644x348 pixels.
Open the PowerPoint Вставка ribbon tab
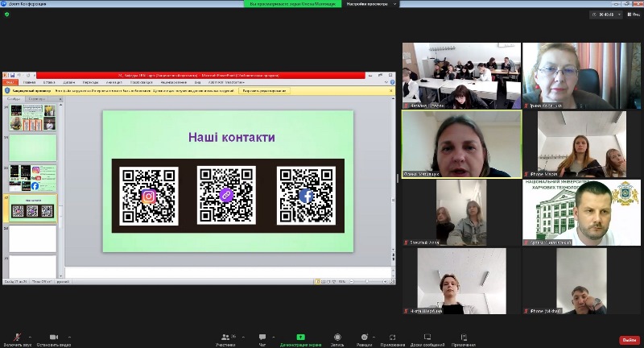pyautogui.click(x=49, y=82)
